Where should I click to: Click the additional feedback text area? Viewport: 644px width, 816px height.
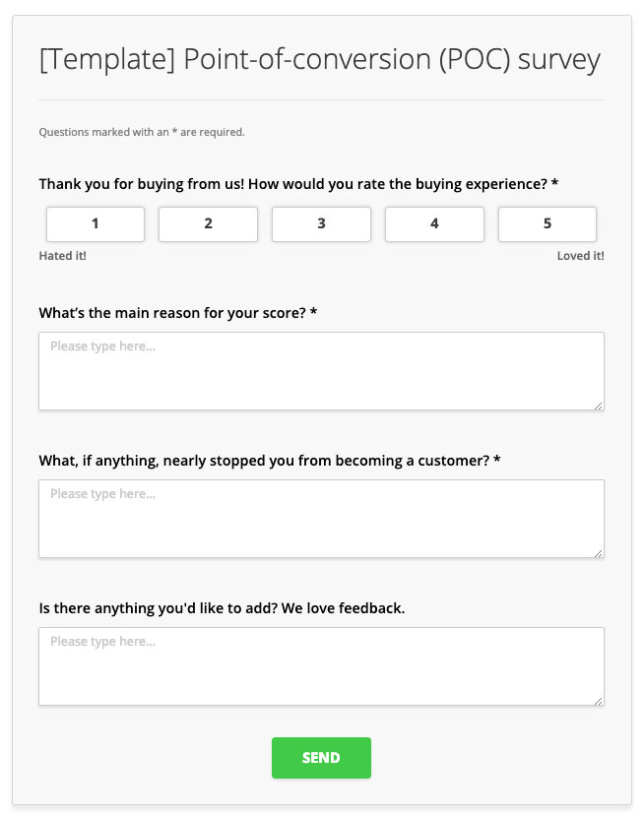point(321,666)
